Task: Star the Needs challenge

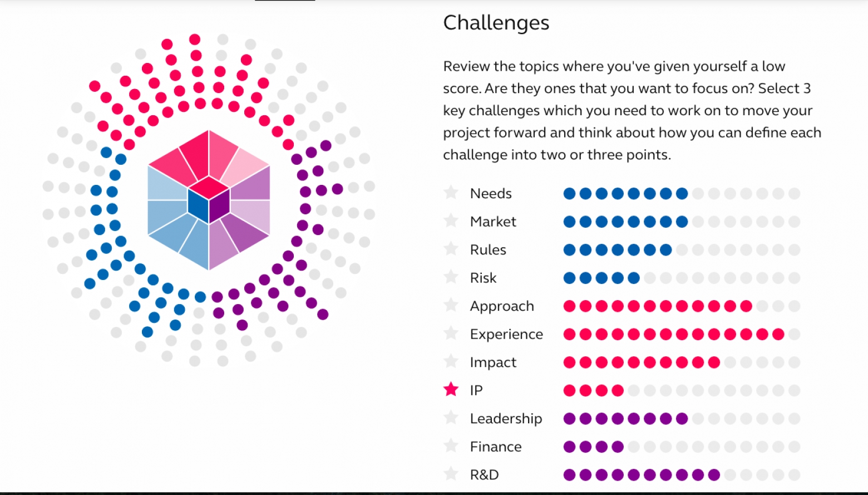Action: click(451, 193)
